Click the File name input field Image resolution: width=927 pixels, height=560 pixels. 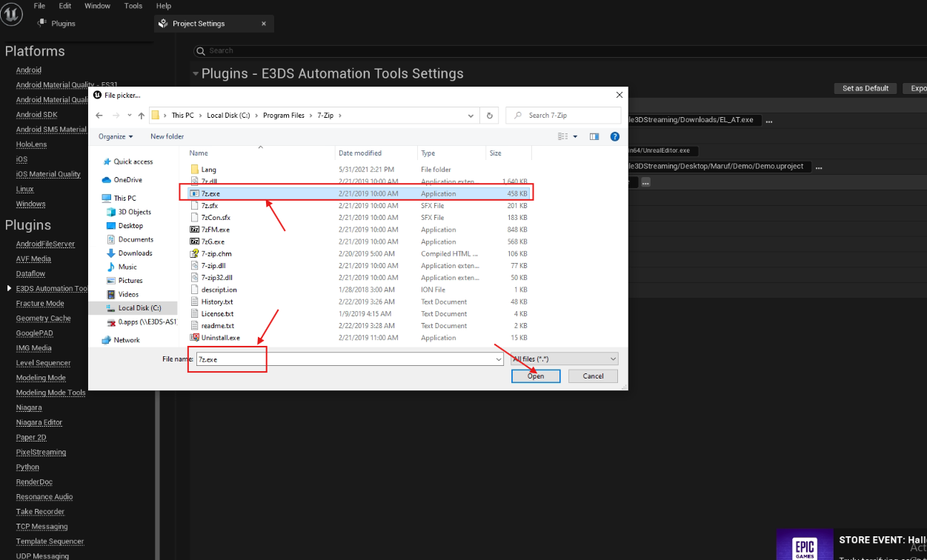coord(348,359)
